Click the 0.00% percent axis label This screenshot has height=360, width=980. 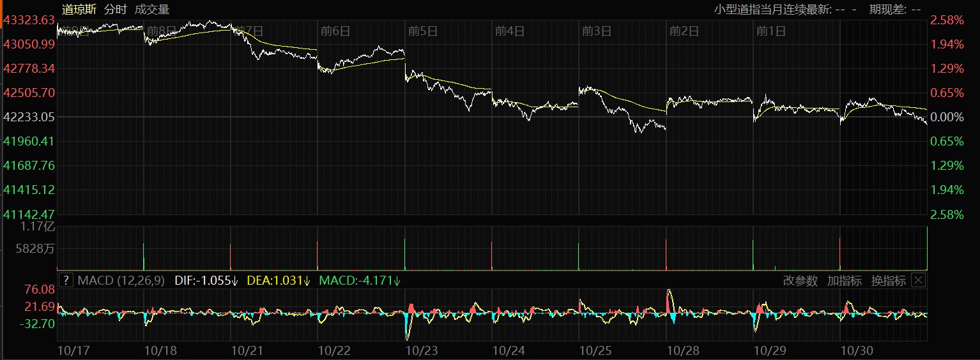pos(947,117)
